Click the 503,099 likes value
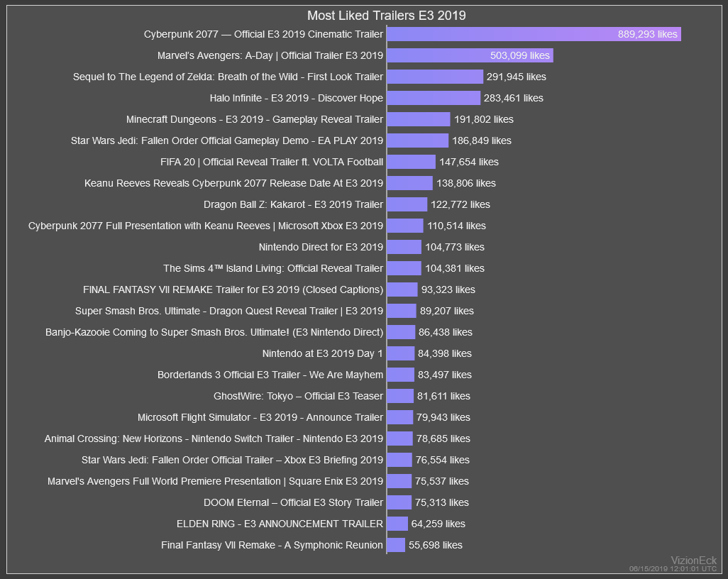 click(x=520, y=55)
